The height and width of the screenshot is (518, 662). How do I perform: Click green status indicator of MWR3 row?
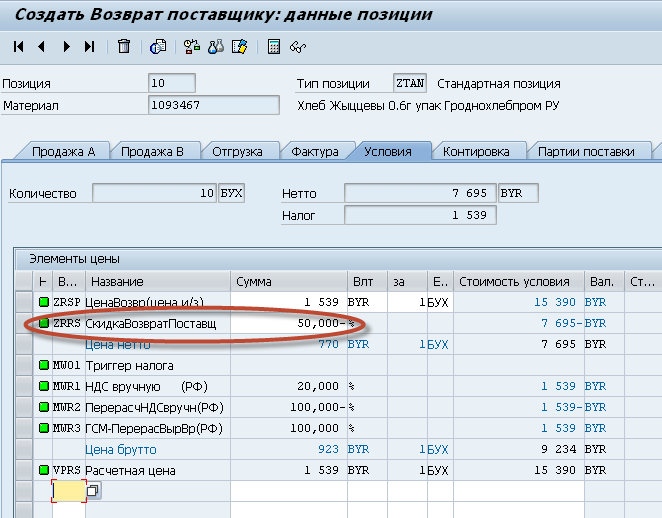43,428
